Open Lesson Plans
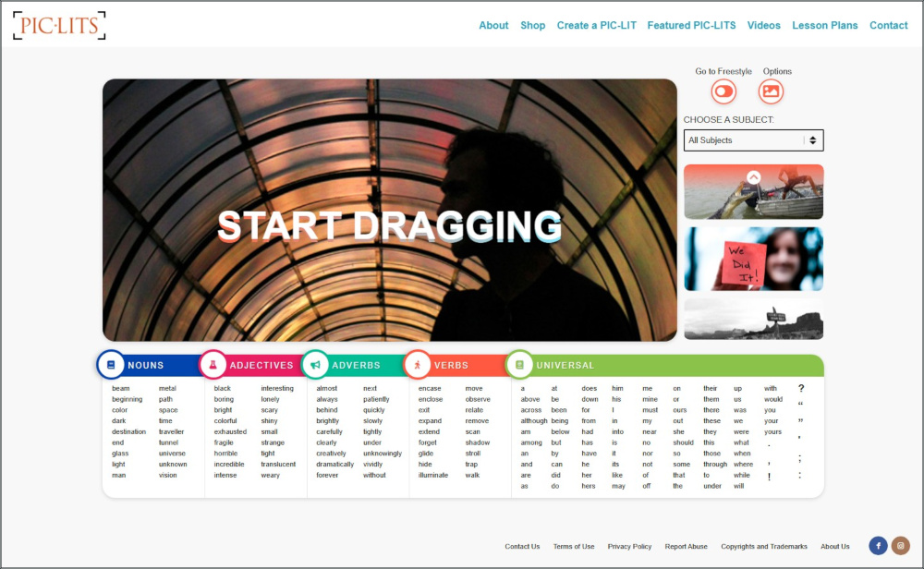This screenshot has height=569, width=924. (x=824, y=25)
